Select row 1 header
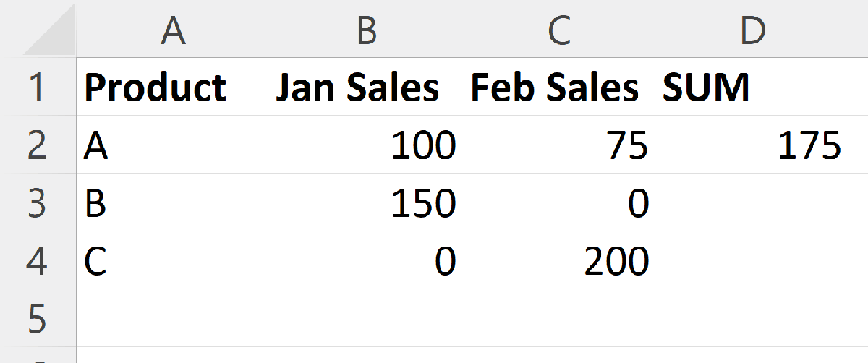This screenshot has height=363, width=868. [38, 87]
